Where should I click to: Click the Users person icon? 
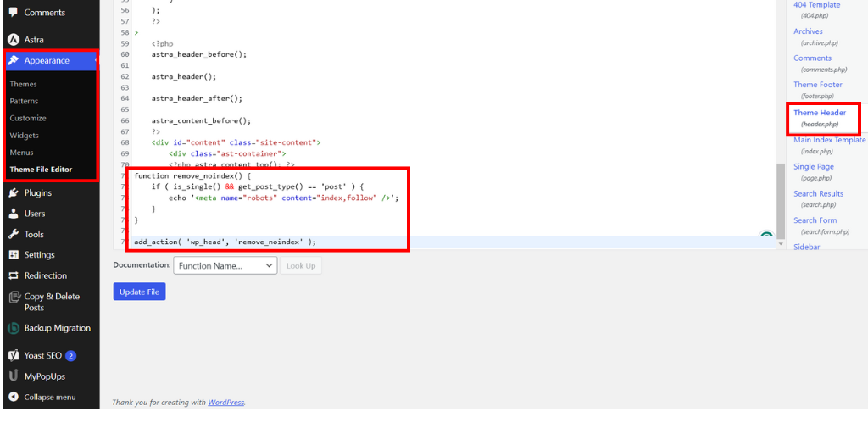coord(14,214)
